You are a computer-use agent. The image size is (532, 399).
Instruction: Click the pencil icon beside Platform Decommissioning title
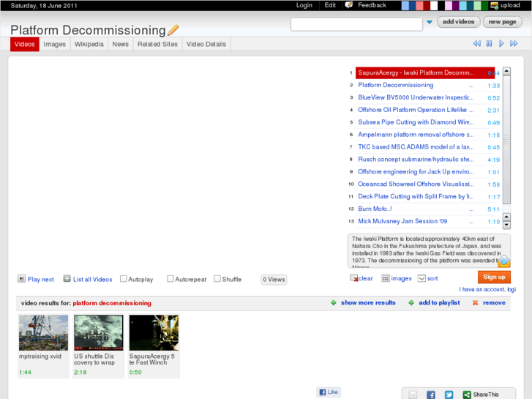(x=173, y=30)
